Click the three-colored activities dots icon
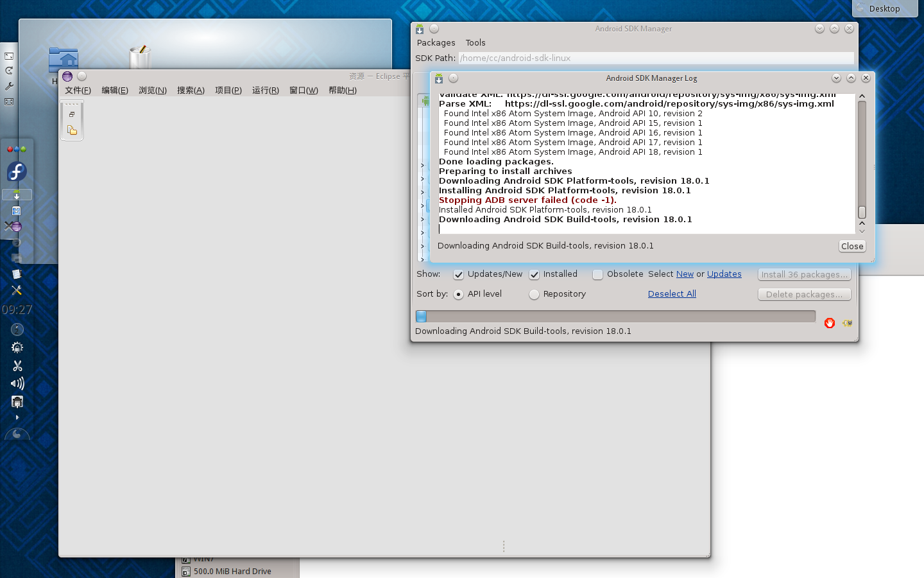Viewport: 924px width, 578px height. [x=17, y=149]
